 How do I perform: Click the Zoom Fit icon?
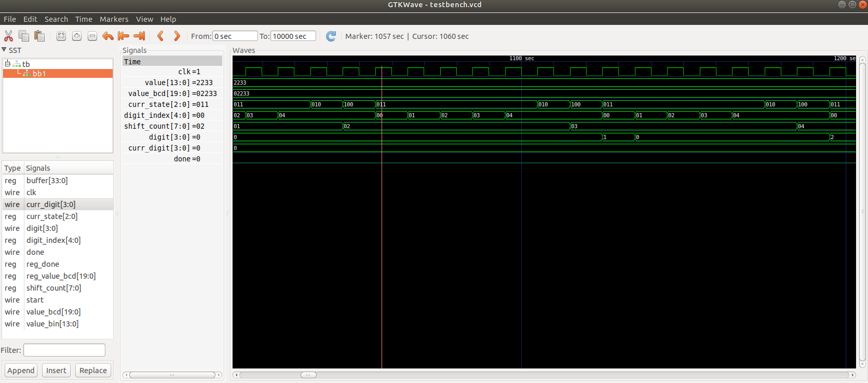pos(61,36)
